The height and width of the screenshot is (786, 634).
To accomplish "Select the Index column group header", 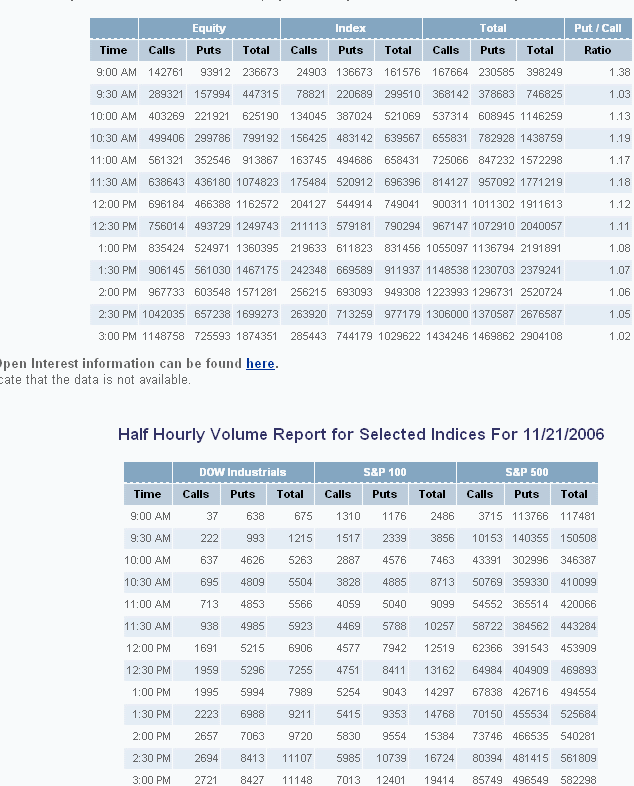I will (x=351, y=28).
